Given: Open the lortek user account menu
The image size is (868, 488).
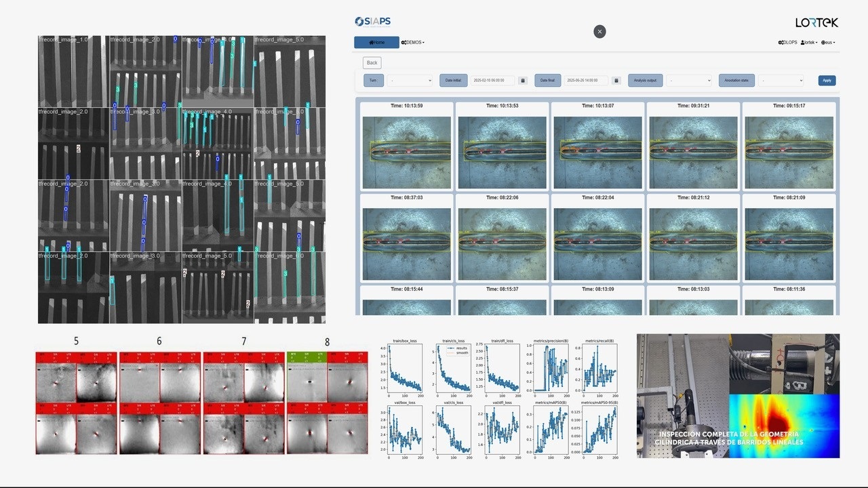Looking at the screenshot, I should 808,42.
